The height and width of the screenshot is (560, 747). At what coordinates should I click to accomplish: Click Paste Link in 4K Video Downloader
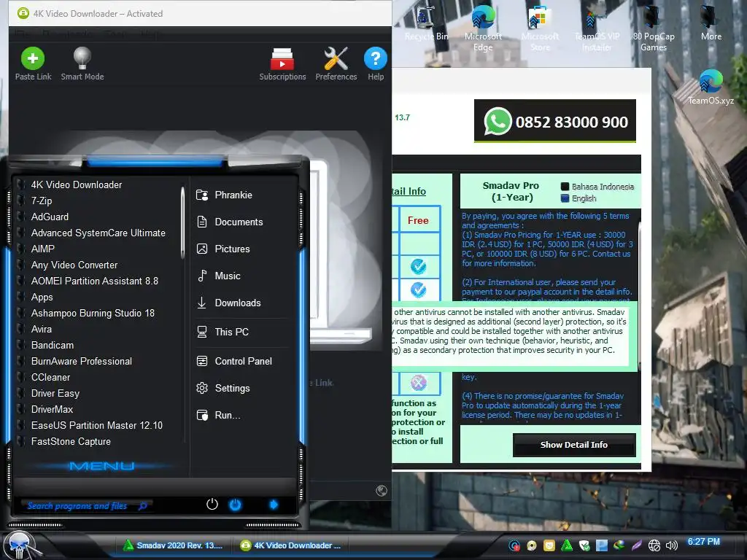[x=33, y=64]
